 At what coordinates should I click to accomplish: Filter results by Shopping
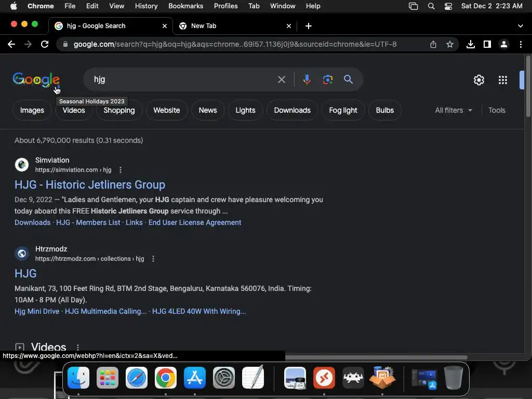(119, 110)
